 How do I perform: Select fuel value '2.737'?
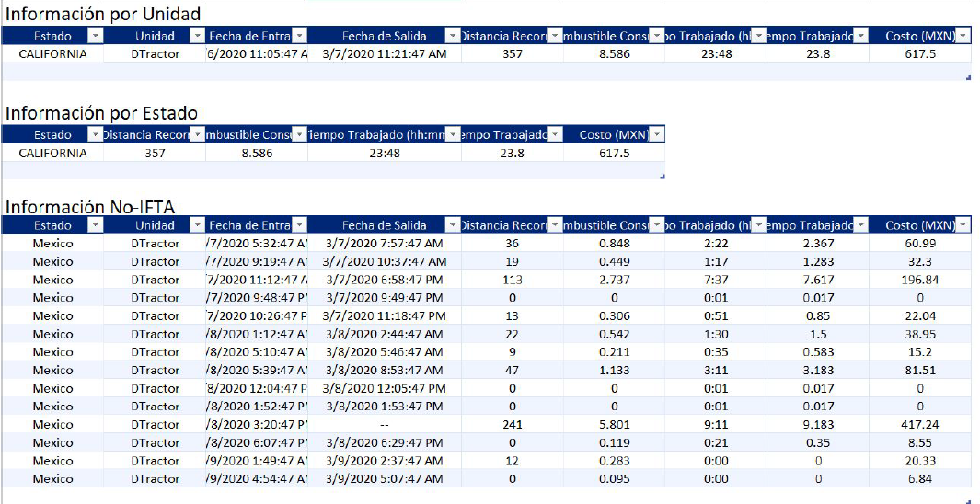(x=615, y=280)
